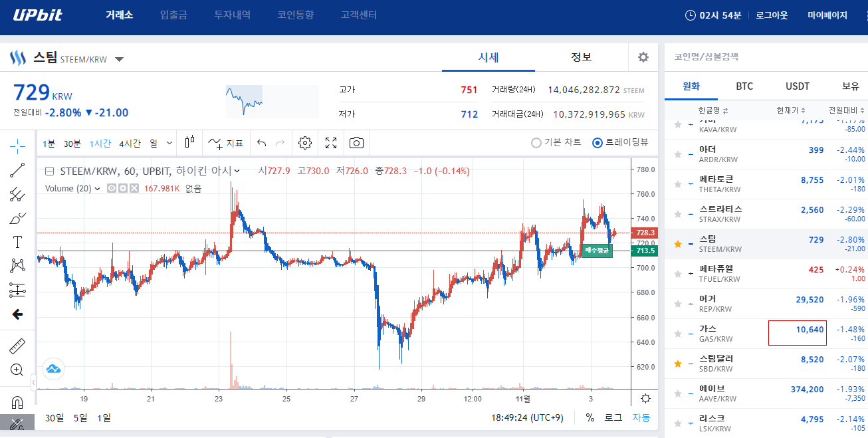The width and height of the screenshot is (868, 438).
Task: Select the text annotation tool
Action: coord(17,242)
